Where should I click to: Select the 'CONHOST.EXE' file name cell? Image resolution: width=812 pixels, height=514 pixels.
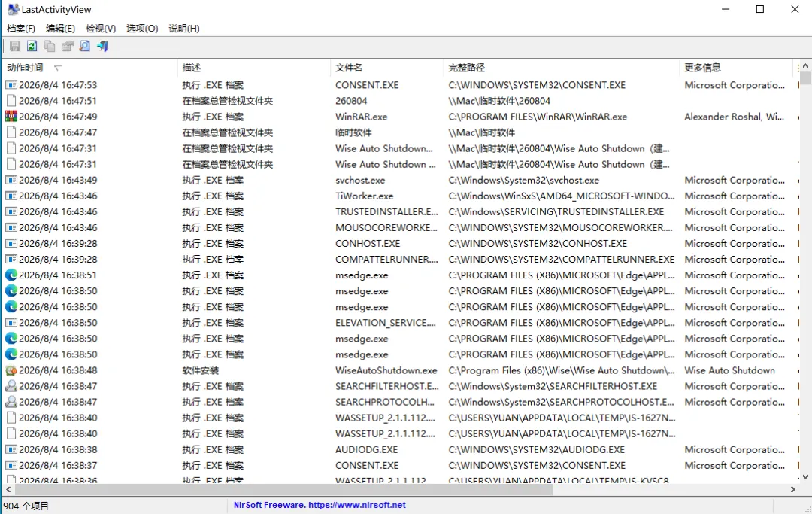click(368, 244)
